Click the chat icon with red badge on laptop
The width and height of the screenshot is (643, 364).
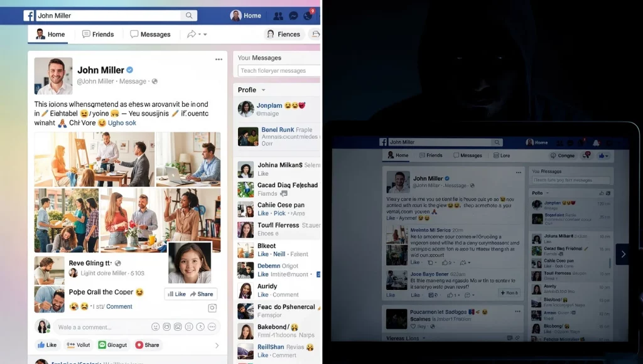(586, 156)
